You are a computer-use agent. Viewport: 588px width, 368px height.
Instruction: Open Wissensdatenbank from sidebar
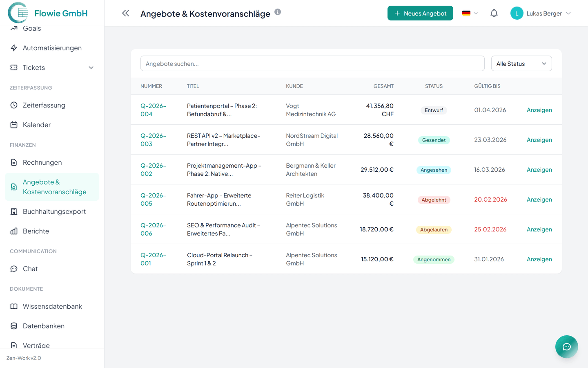click(52, 306)
